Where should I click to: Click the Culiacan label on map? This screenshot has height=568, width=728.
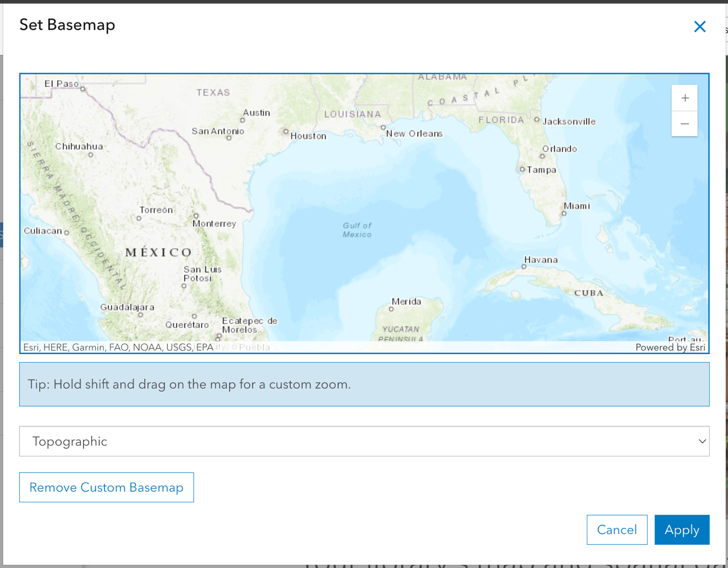43,231
